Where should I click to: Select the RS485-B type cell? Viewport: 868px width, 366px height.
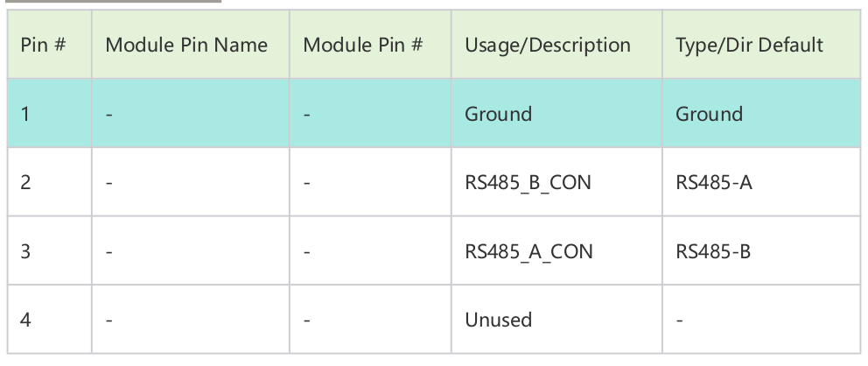pyautogui.click(x=713, y=251)
